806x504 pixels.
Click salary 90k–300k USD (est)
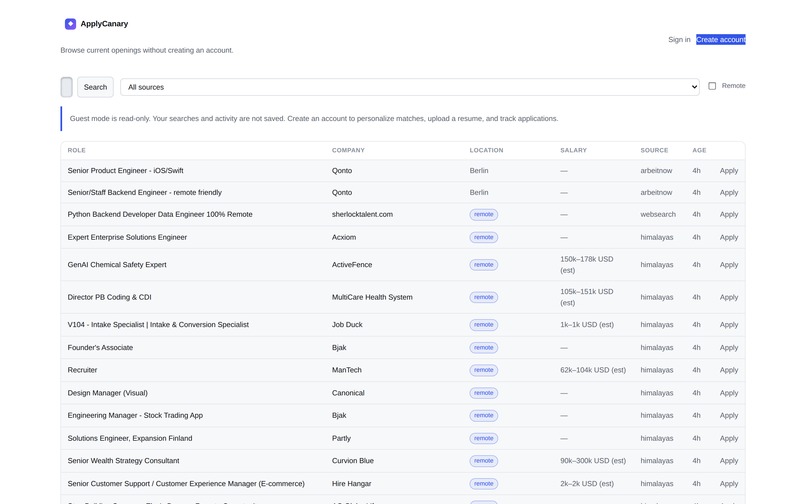click(593, 461)
